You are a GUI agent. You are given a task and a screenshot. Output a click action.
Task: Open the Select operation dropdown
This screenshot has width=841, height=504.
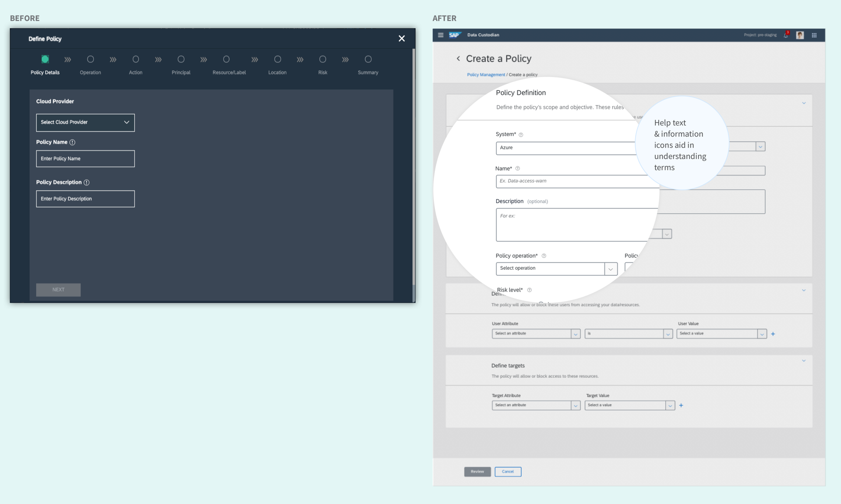556,268
